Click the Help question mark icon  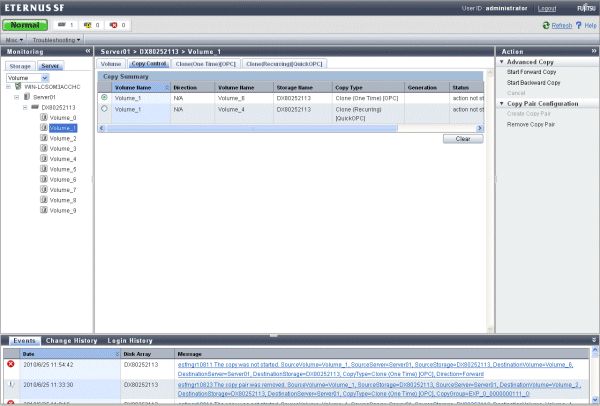(x=579, y=25)
